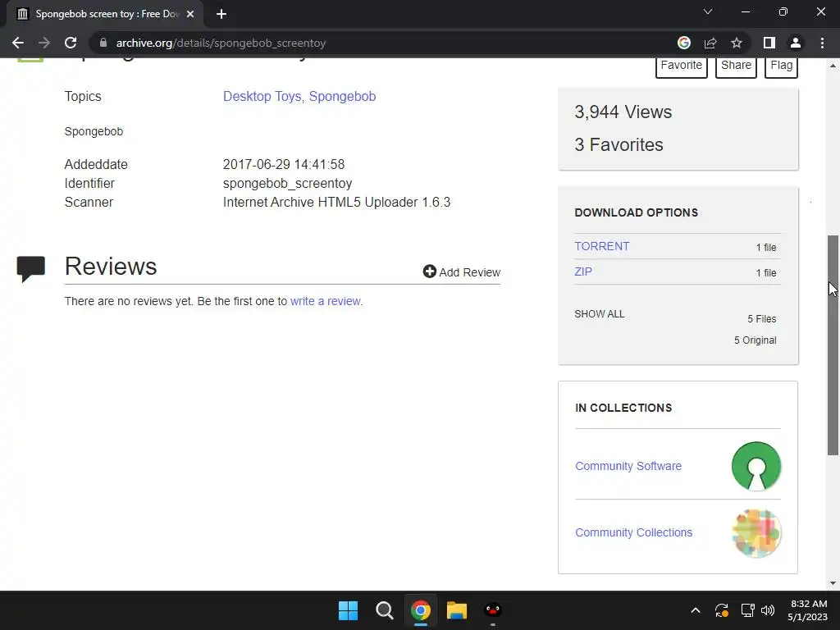Bookmark this page with star icon
The width and height of the screenshot is (840, 630).
point(737,43)
